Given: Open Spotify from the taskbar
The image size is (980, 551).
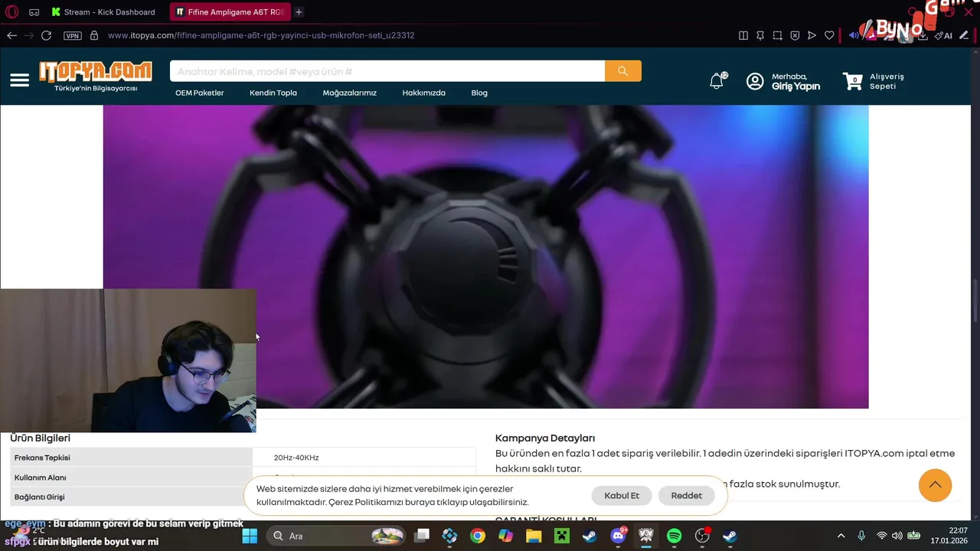Looking at the screenshot, I should click(674, 536).
